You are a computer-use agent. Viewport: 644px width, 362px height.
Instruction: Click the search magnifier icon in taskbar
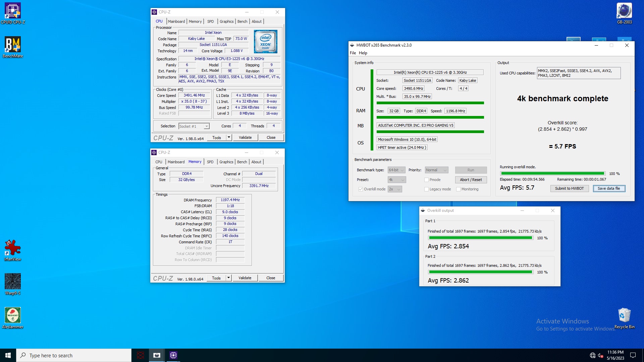[x=23, y=355]
